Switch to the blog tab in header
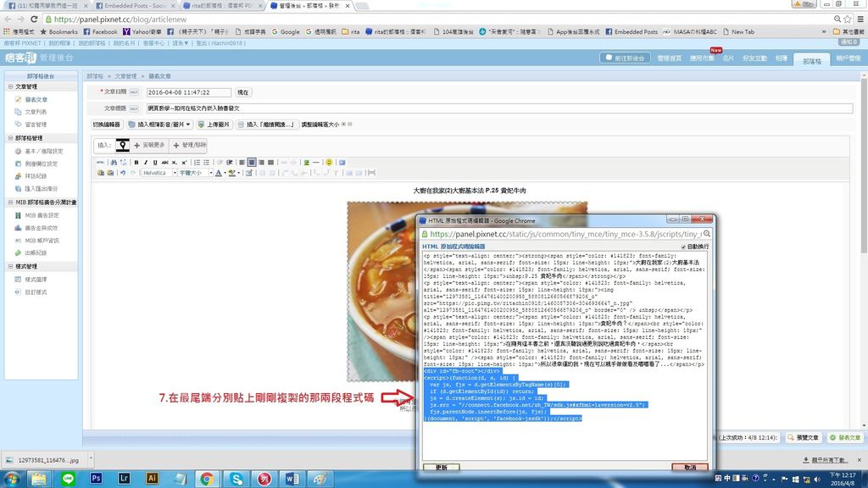This screenshot has height=488, width=868. coord(811,60)
